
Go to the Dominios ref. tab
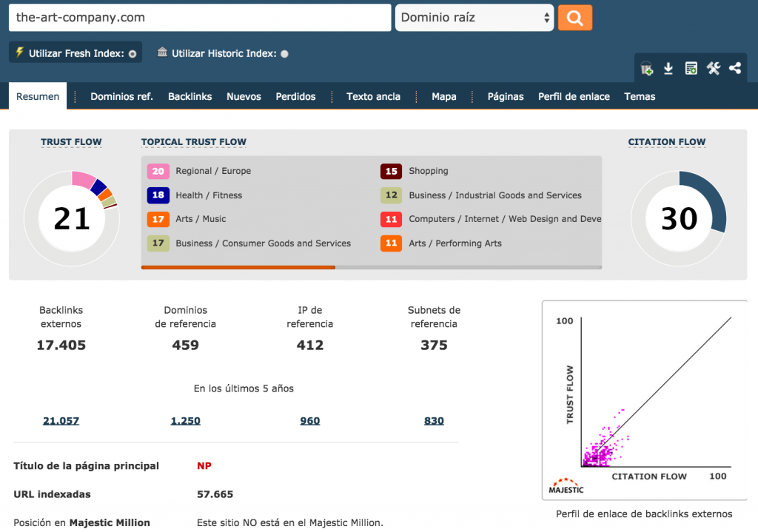[121, 97]
